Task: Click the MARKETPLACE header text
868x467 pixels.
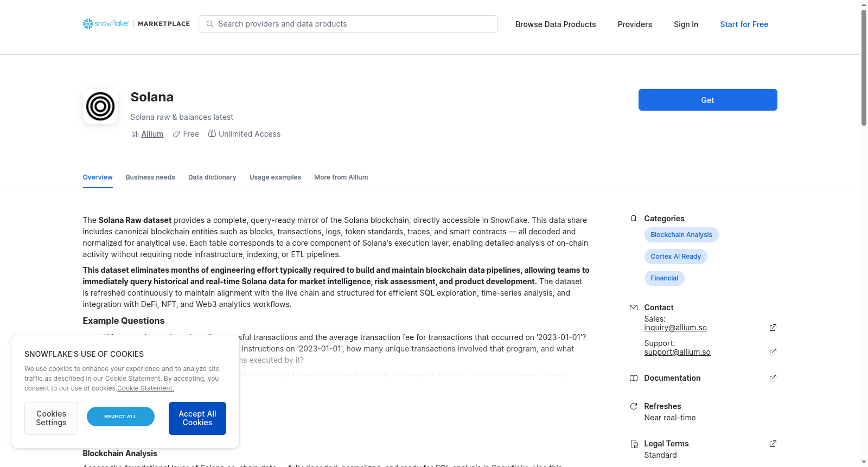Action: point(164,24)
